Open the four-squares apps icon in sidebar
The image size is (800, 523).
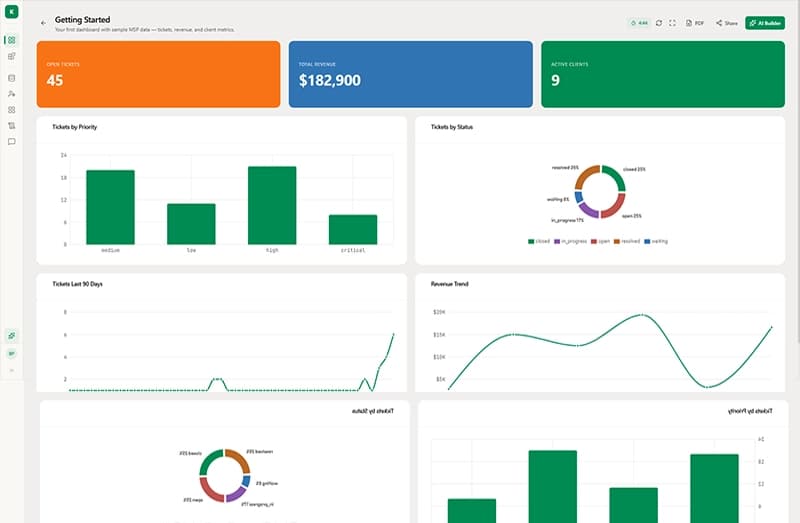click(11, 110)
